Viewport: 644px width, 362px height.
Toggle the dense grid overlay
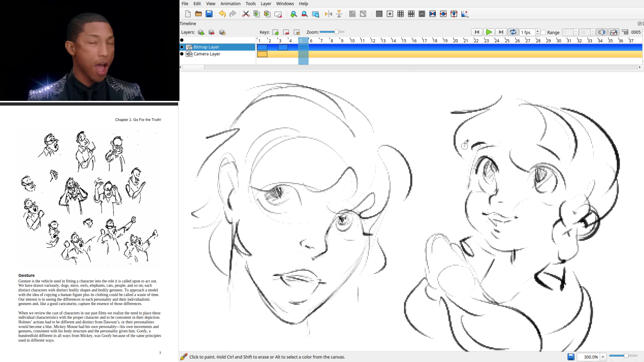(379, 14)
